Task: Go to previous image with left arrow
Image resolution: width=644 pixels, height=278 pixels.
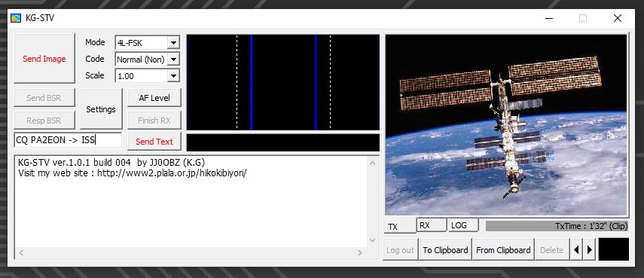Action: (576, 249)
